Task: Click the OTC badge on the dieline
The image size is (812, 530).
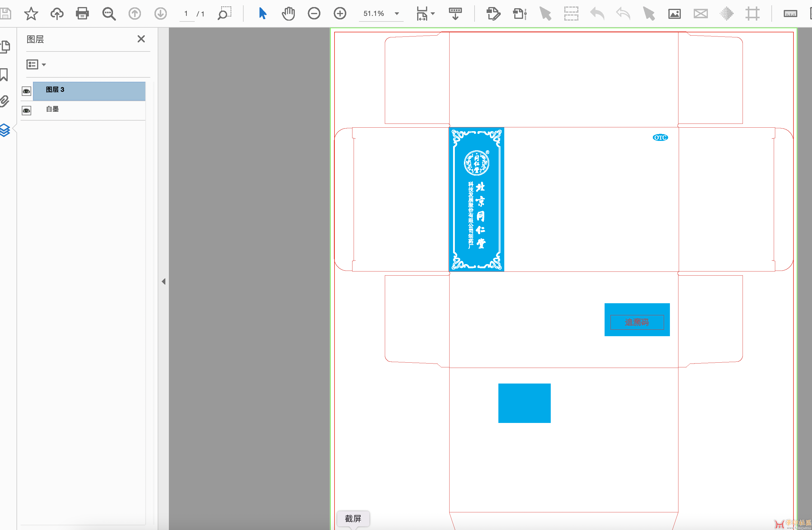Action: click(x=660, y=137)
